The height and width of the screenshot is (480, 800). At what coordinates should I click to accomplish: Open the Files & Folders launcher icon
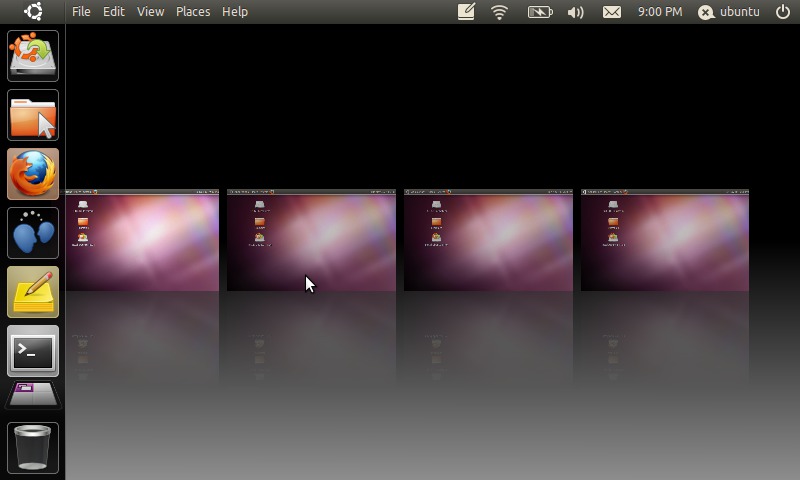tap(33, 115)
